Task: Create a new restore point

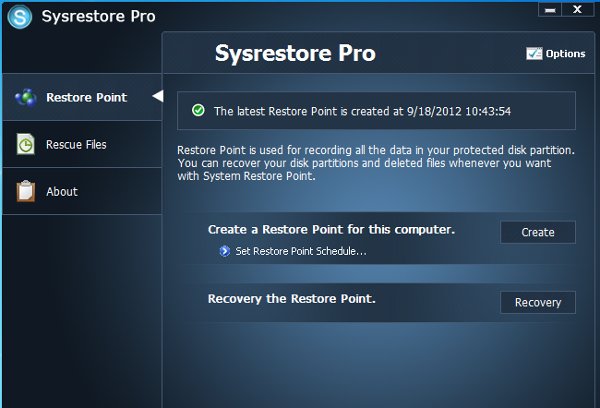Action: point(538,232)
